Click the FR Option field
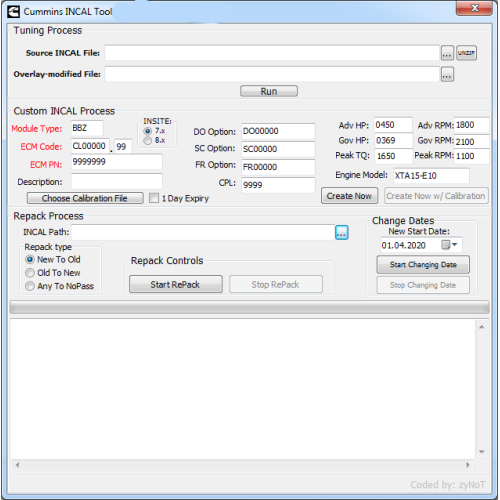This screenshot has height=500, width=500. pos(278,167)
